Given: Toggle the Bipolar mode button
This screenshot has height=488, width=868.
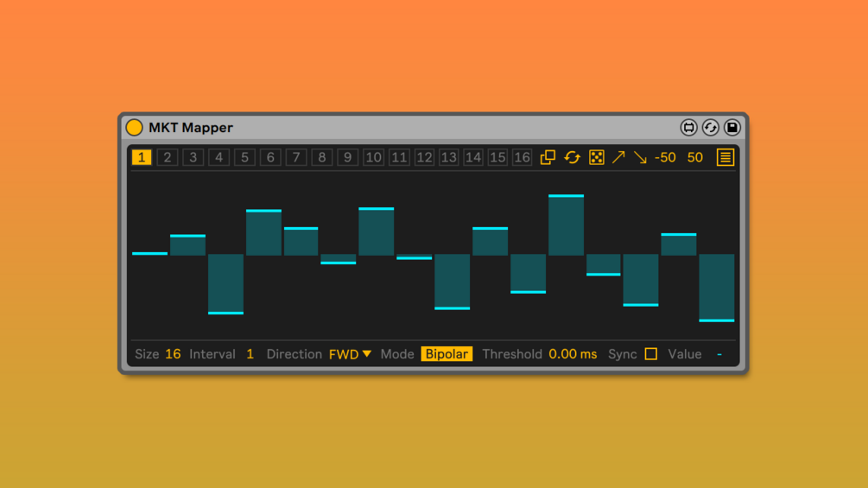Looking at the screenshot, I should 447,354.
